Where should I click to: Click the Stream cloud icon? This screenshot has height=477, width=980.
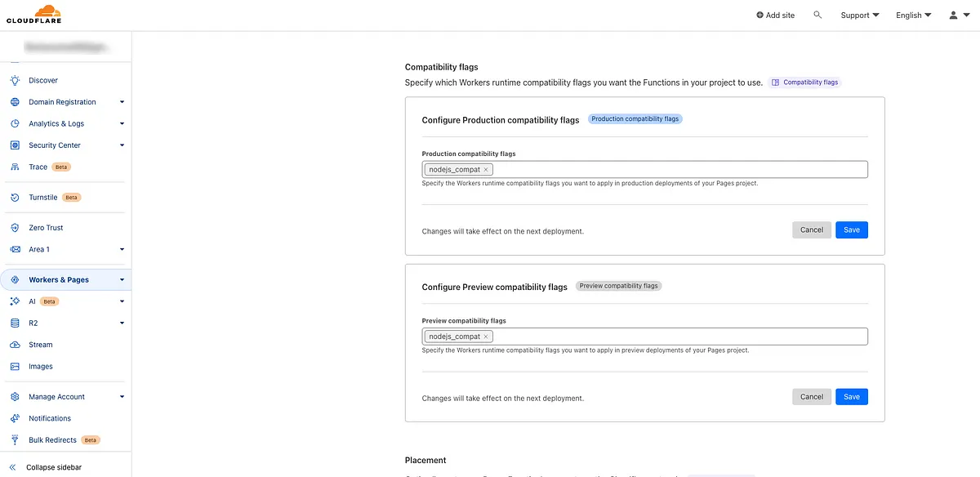[x=14, y=345]
